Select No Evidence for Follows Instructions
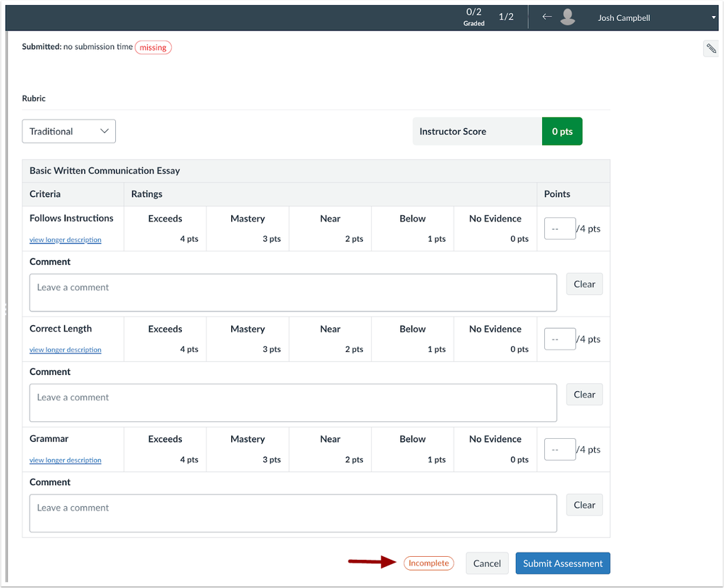The width and height of the screenshot is (724, 588). (x=496, y=228)
